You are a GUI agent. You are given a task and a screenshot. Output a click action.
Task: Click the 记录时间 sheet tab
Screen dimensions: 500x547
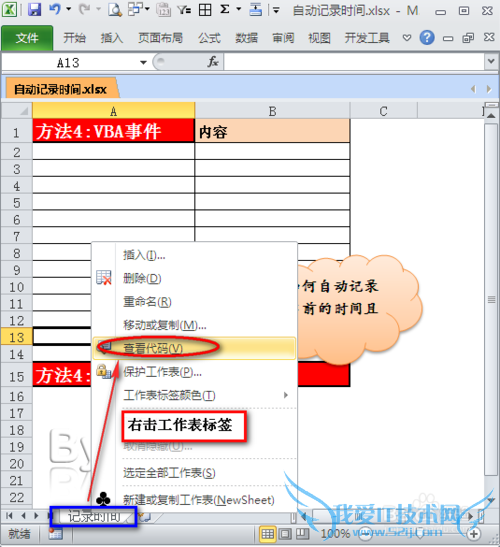[94, 517]
